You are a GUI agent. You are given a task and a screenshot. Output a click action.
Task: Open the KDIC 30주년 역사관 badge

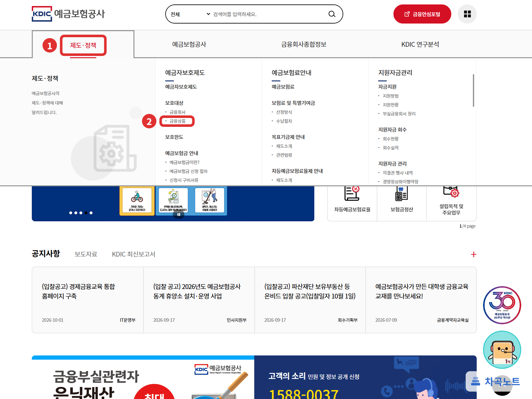click(x=502, y=305)
